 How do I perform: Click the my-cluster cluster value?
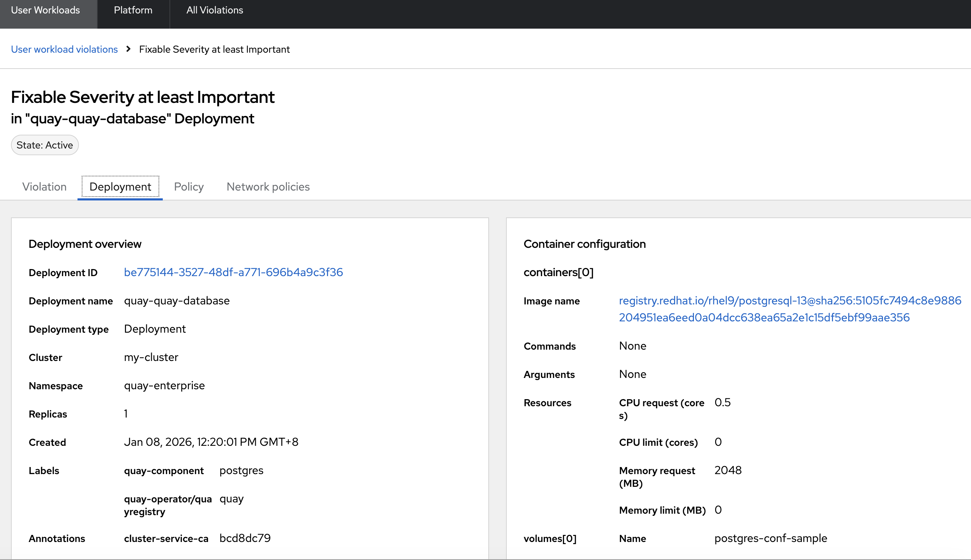pos(151,357)
